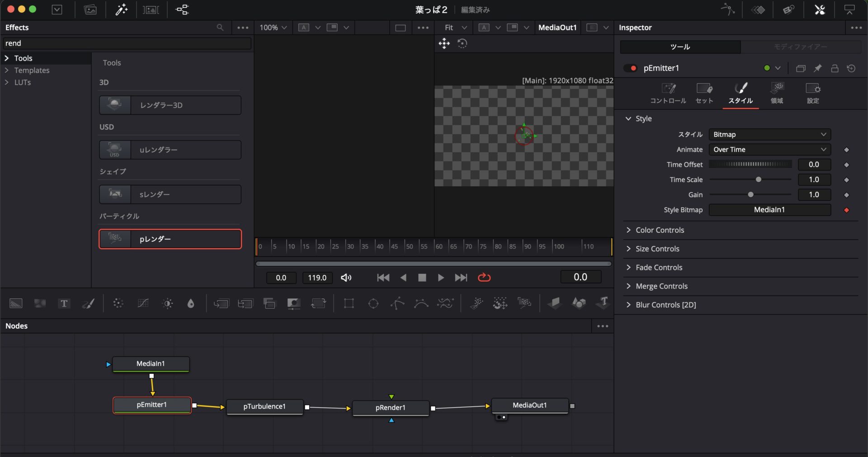Pin the pEmitter1 inspector panel
Image resolution: width=868 pixels, height=457 pixels.
[817, 68]
